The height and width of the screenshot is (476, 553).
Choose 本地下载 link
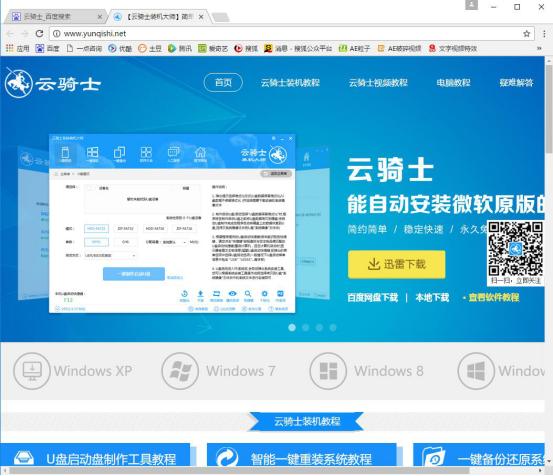432,298
